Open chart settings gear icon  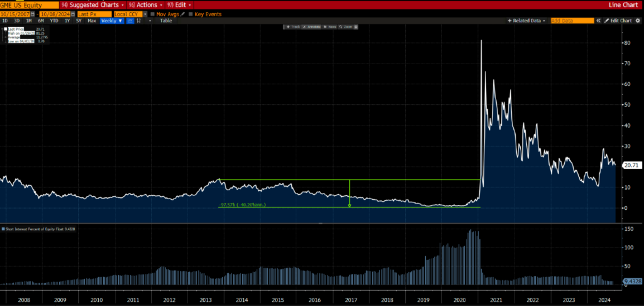coord(638,21)
